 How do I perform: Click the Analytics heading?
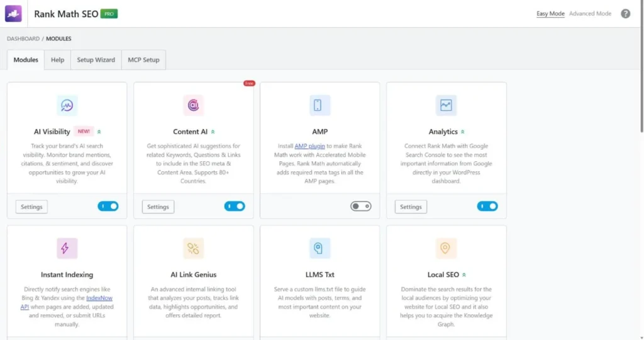(443, 132)
